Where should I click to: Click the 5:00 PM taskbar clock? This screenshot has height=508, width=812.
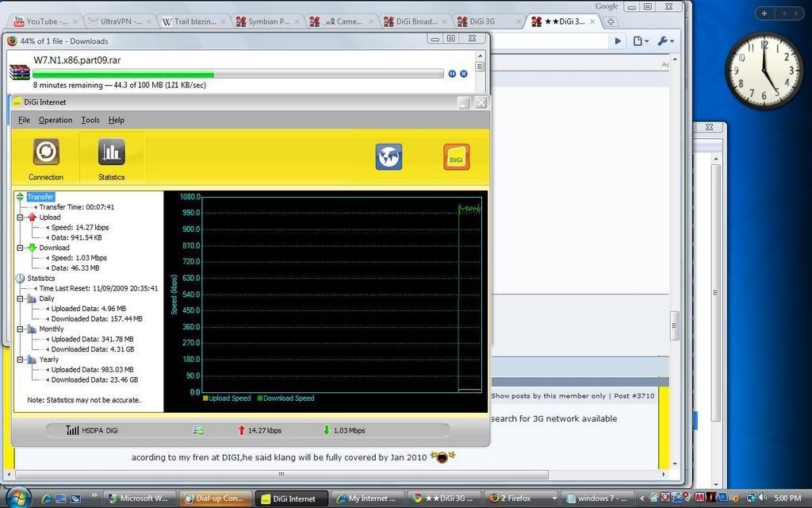coord(787,498)
